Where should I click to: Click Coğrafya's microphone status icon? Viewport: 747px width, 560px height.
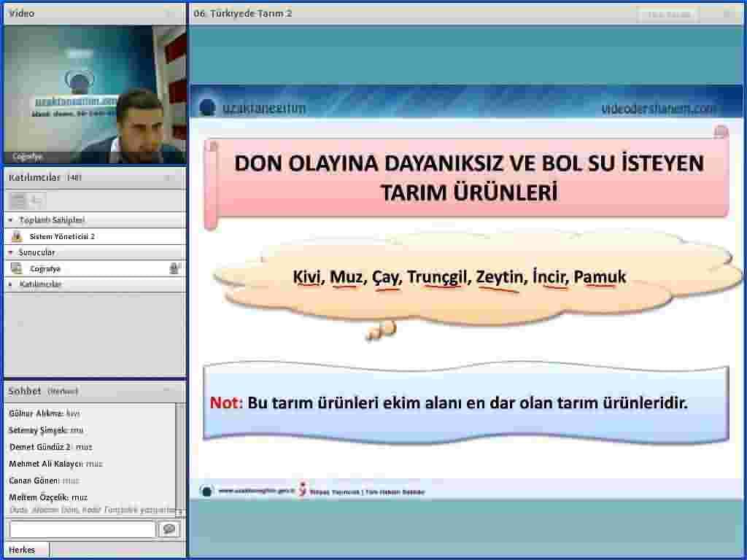(174, 268)
